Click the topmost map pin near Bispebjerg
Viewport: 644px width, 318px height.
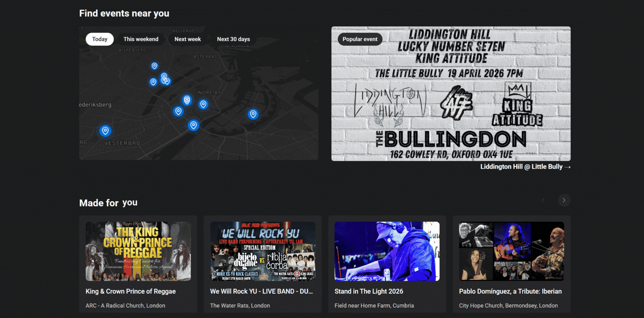(x=154, y=66)
